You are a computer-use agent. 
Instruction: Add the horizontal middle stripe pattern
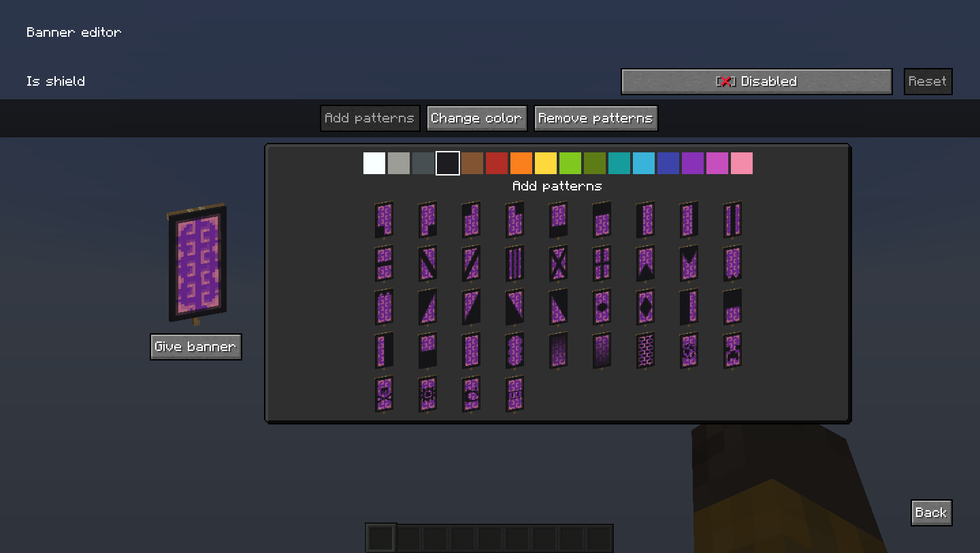pyautogui.click(x=384, y=263)
